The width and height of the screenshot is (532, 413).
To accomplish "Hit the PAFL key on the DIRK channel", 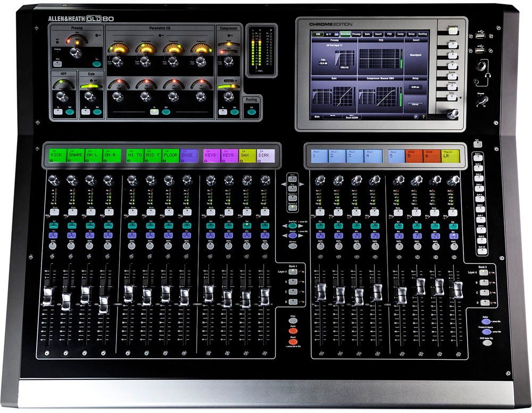I will pyautogui.click(x=264, y=246).
